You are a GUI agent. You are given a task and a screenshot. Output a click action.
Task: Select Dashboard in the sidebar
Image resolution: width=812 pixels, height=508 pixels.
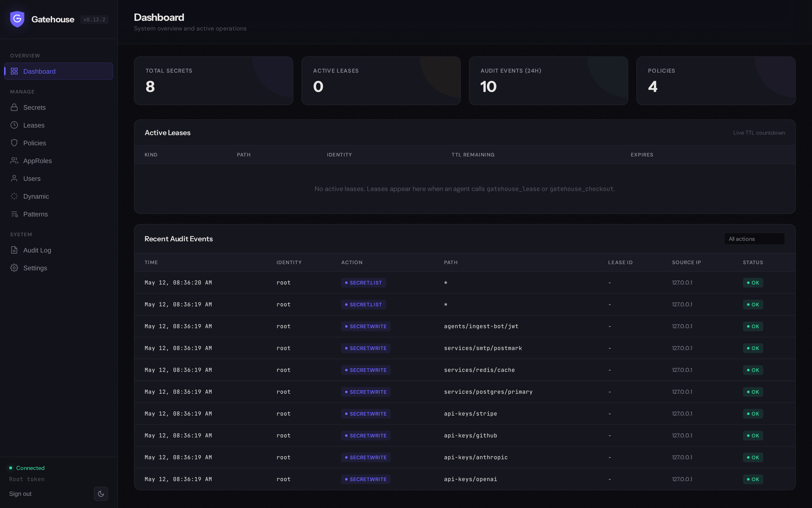[58, 71]
